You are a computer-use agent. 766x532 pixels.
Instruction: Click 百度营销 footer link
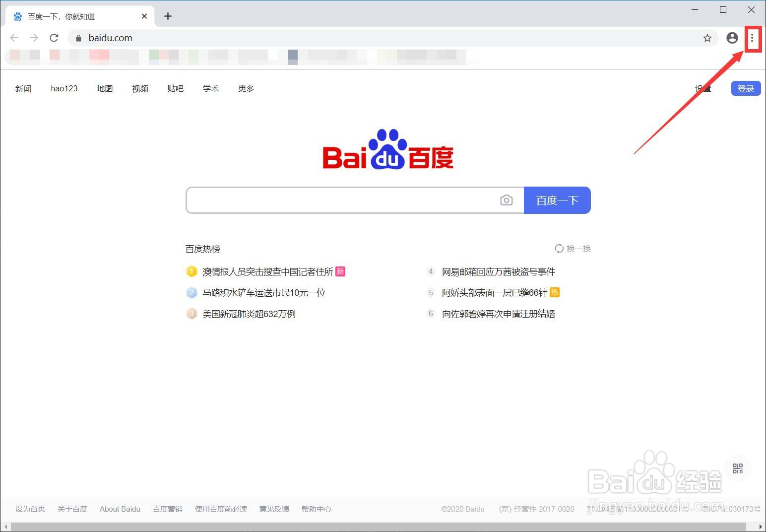point(168,509)
